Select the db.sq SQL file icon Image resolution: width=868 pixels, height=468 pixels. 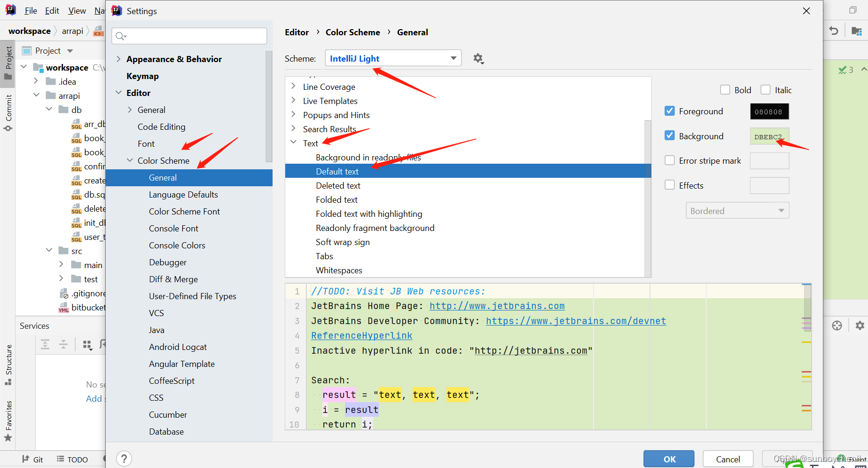click(76, 195)
